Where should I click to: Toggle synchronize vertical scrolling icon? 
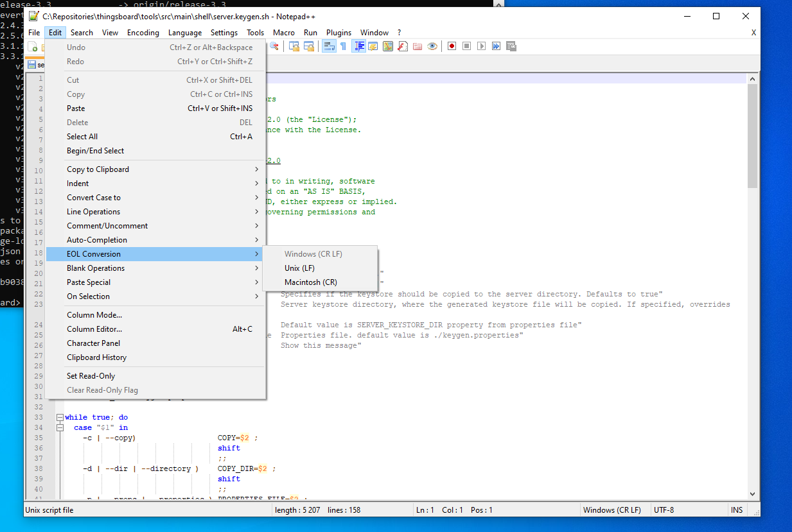(294, 46)
